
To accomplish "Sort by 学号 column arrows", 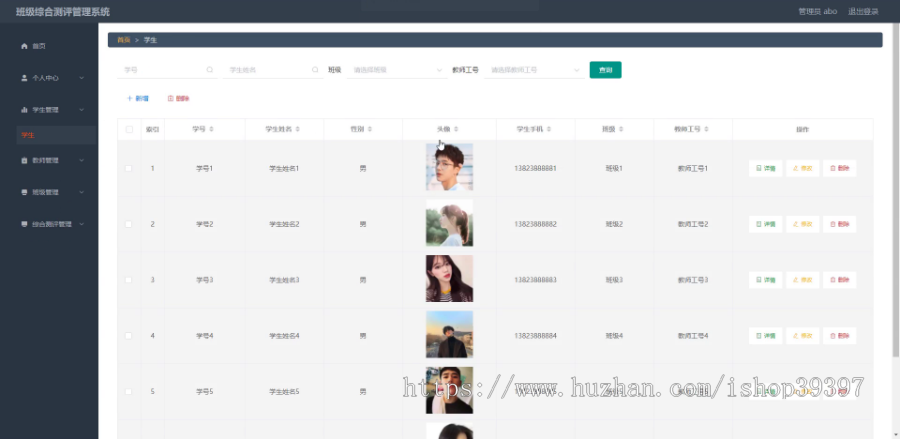I will tap(212, 130).
